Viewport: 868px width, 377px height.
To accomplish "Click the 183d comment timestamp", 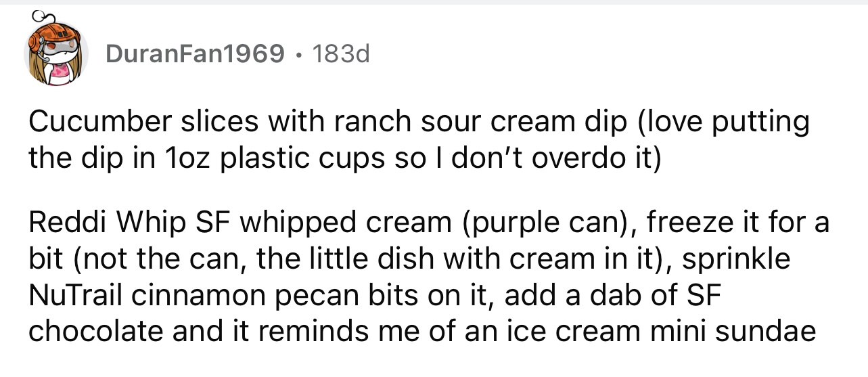I will 338,53.
